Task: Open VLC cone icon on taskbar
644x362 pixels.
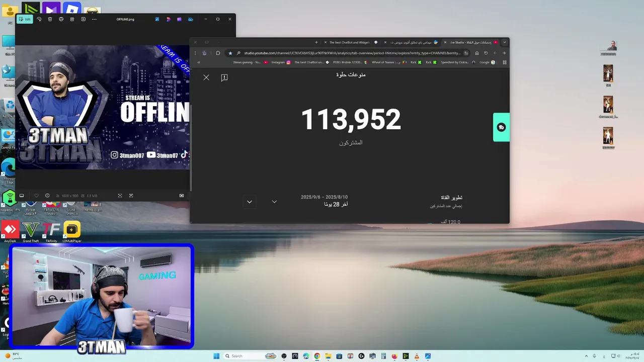Action: [x=417, y=356]
